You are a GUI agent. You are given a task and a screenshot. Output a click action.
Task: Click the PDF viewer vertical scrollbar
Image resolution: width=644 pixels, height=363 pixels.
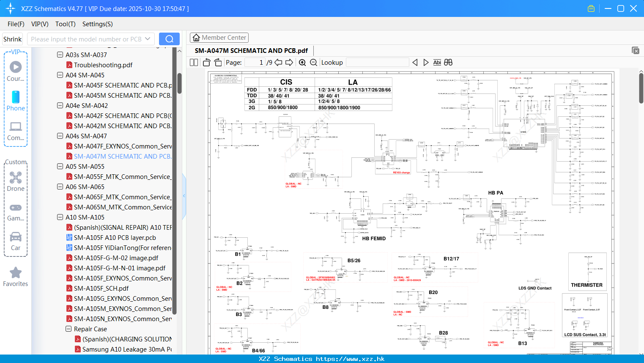(641, 89)
